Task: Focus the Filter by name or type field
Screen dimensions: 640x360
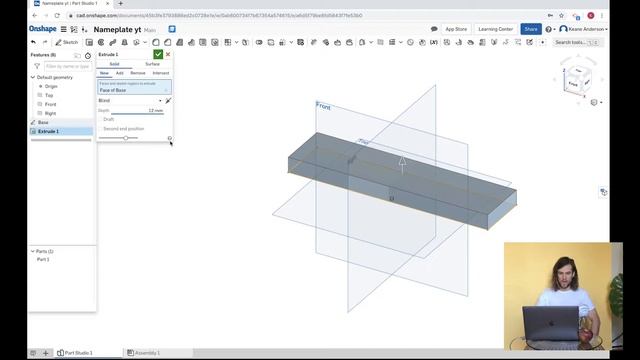Action: click(x=68, y=66)
